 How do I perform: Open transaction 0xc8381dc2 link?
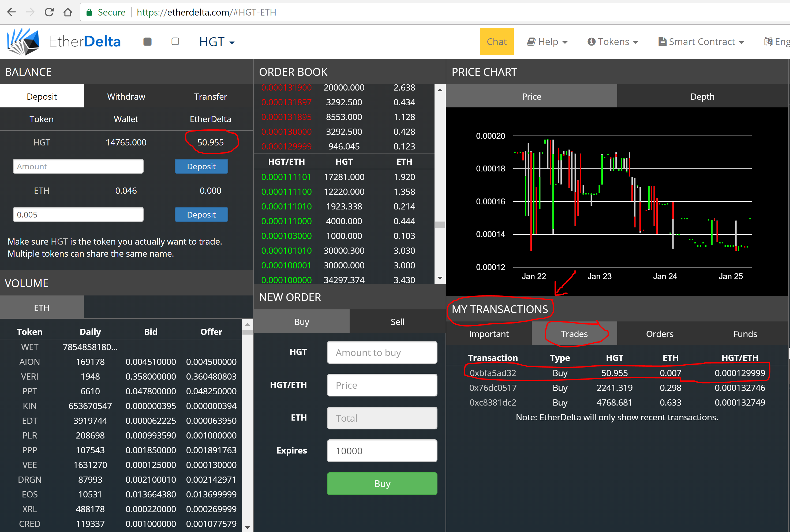[x=493, y=402]
